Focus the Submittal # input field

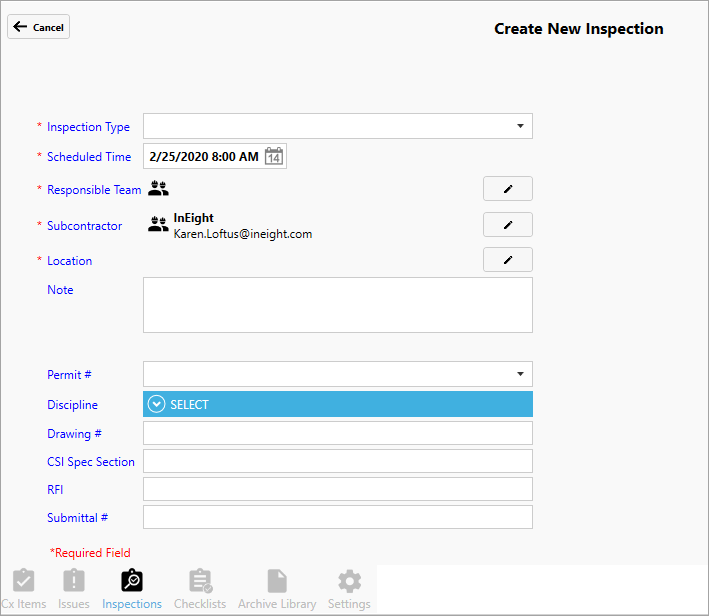(x=337, y=517)
